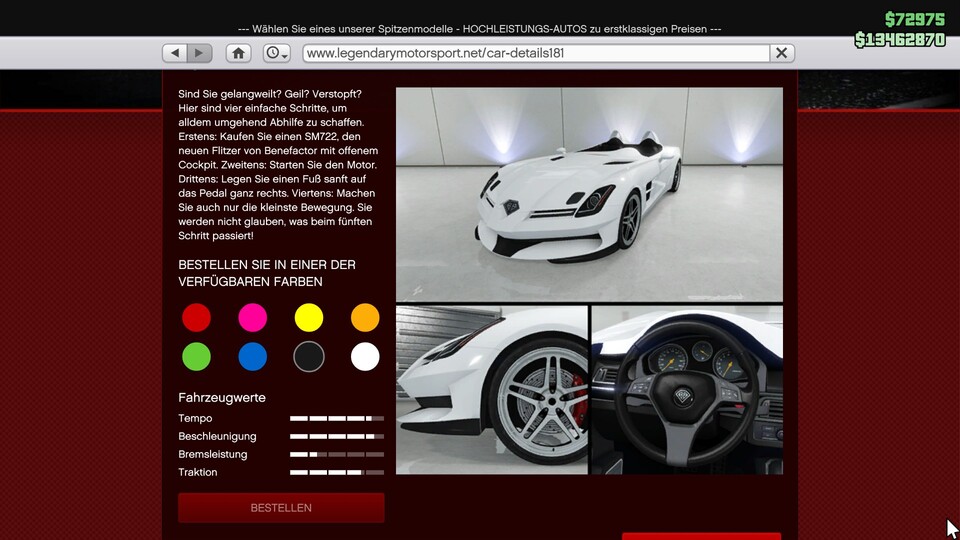This screenshot has height=540, width=960.
Task: Choose the orange paint color
Action: [365, 318]
